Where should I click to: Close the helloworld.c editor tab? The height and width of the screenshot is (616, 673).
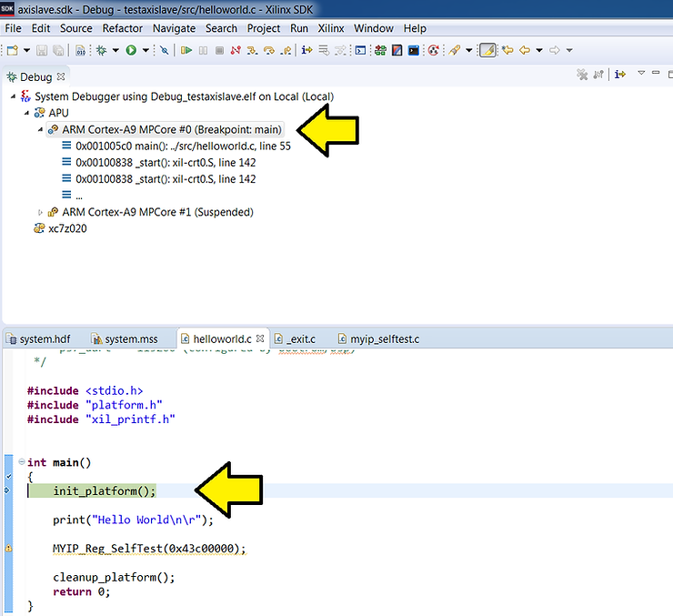click(260, 338)
